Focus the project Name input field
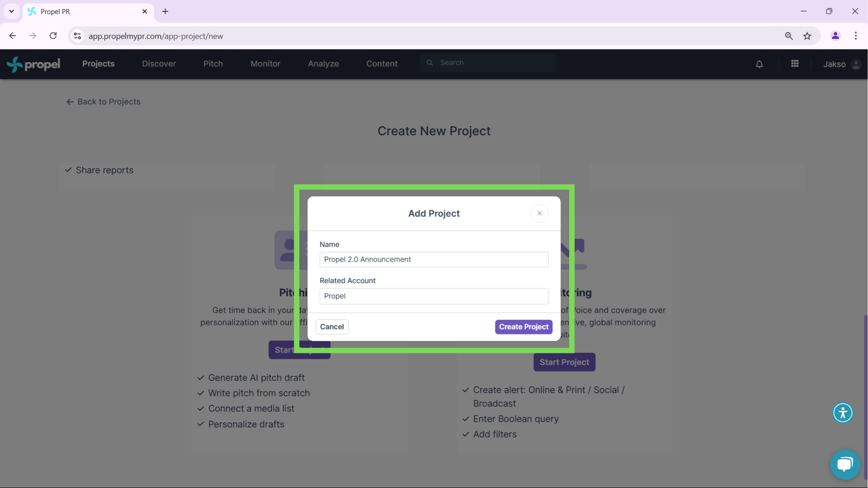 434,259
